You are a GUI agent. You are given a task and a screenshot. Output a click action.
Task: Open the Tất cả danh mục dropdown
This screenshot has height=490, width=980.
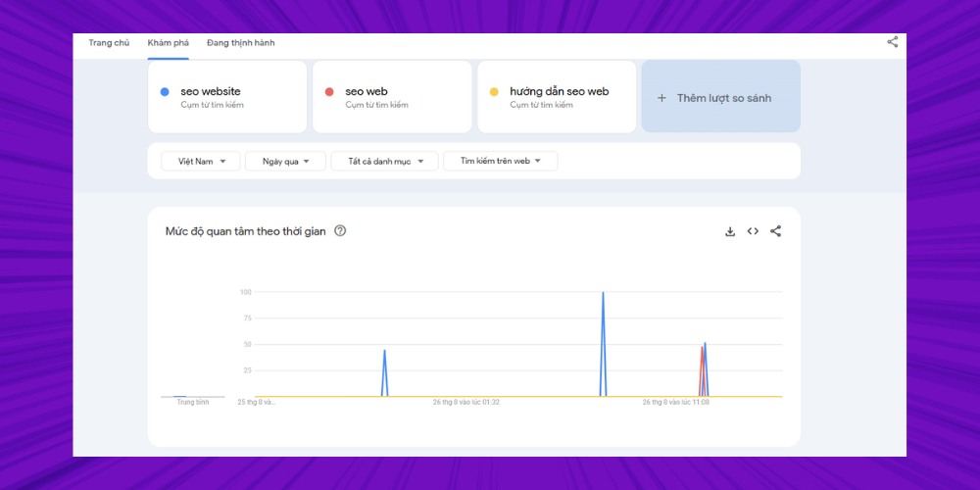[x=384, y=162]
